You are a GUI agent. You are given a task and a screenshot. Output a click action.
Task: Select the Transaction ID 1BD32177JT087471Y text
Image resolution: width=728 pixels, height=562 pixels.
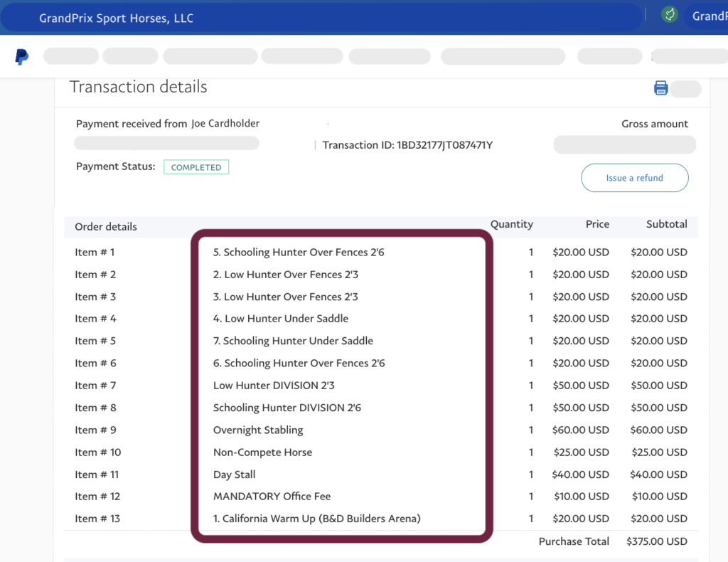point(407,145)
